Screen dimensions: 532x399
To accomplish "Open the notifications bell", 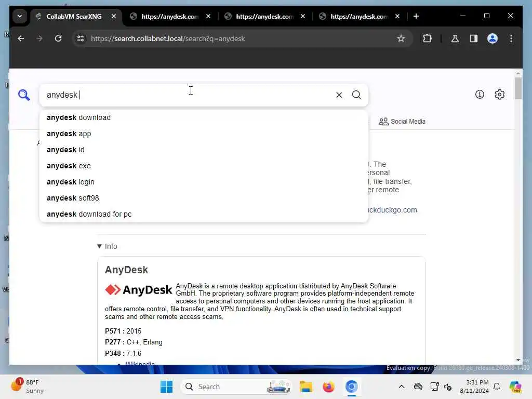I will point(497,387).
